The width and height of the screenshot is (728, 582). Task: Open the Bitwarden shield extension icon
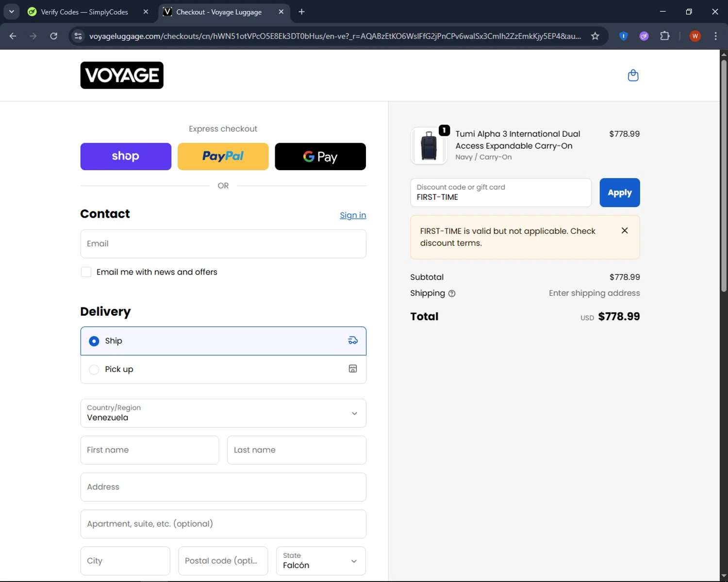coord(624,36)
